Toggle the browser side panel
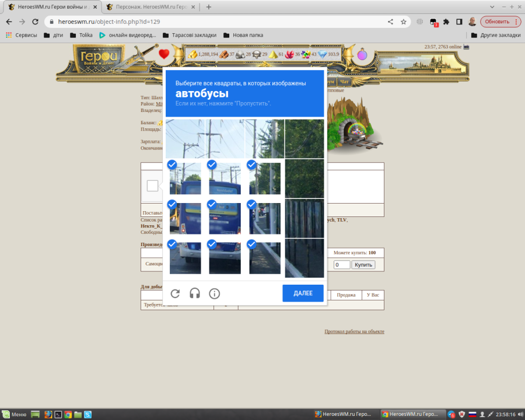This screenshot has height=420, width=525. pos(460,22)
